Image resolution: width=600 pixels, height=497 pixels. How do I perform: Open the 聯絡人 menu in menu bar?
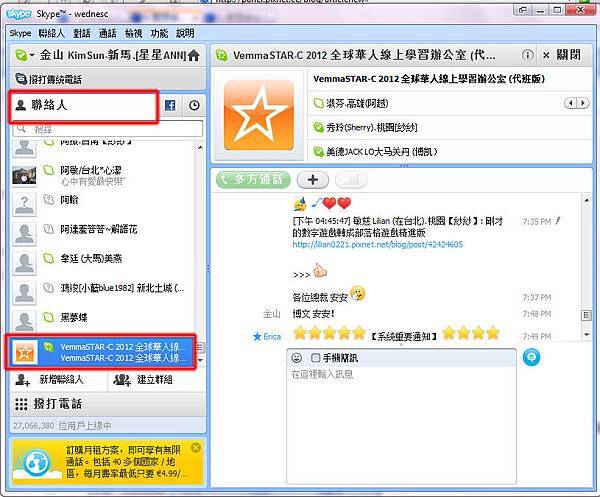51,33
